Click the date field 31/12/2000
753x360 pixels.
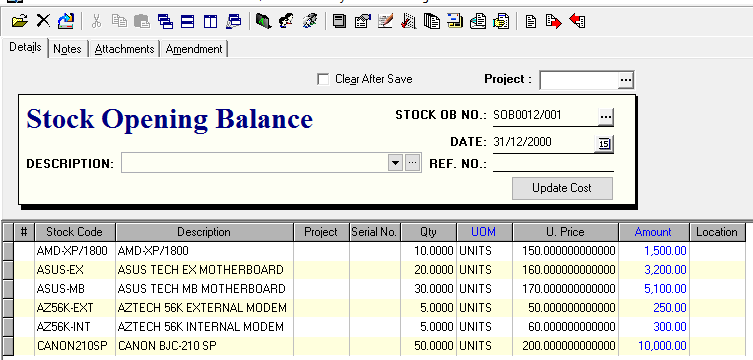[x=544, y=142]
